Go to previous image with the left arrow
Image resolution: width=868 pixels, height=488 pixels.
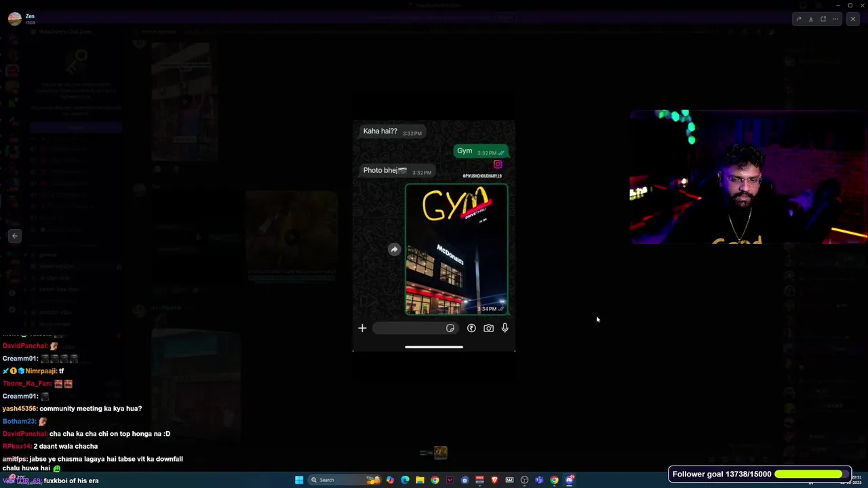(x=15, y=236)
